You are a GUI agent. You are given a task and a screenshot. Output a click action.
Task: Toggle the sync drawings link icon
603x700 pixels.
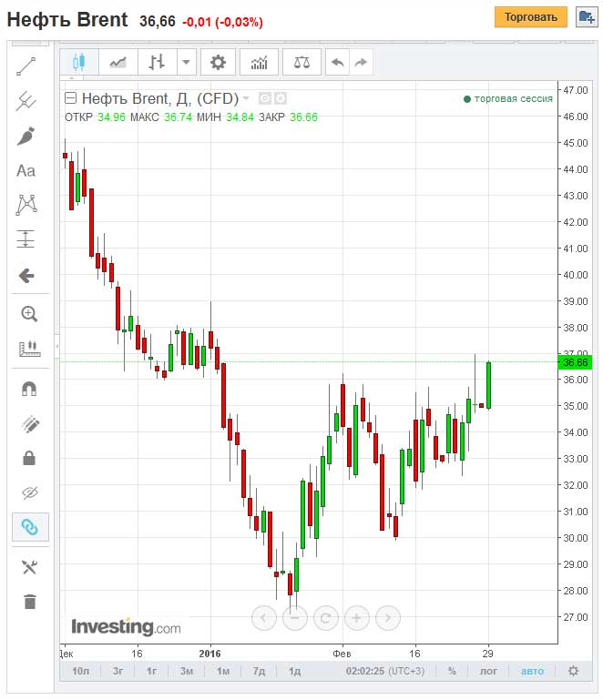pos(30,527)
